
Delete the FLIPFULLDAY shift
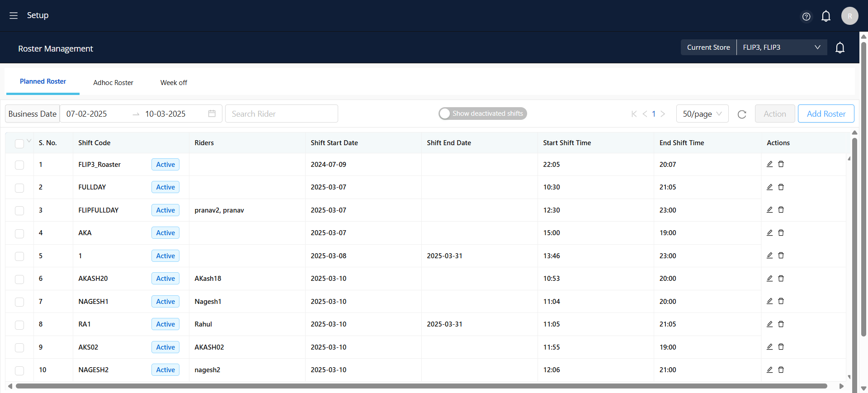[781, 210]
